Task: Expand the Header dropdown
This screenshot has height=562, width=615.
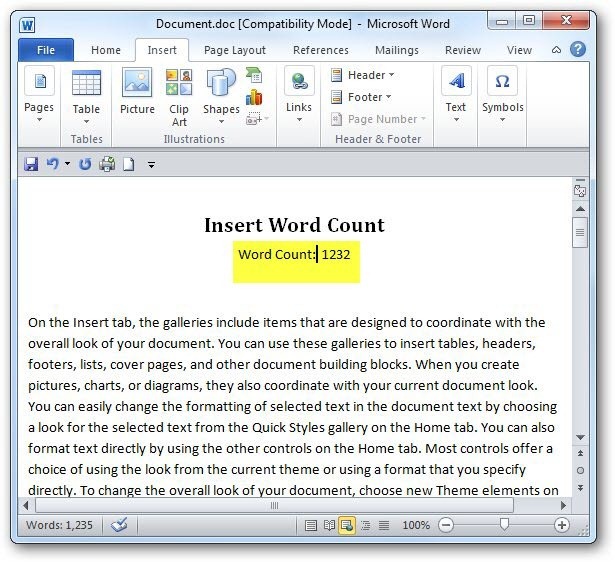Action: pyautogui.click(x=391, y=75)
